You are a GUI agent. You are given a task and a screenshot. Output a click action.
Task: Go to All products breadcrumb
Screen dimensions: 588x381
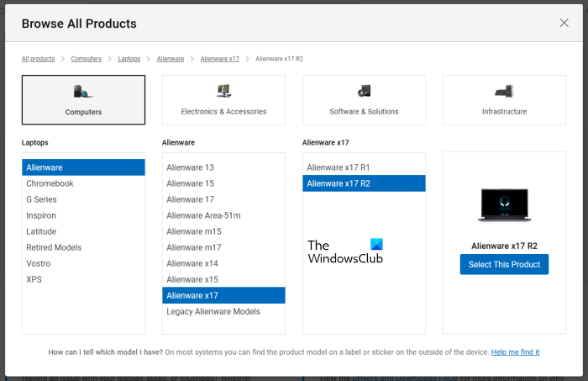click(x=38, y=59)
